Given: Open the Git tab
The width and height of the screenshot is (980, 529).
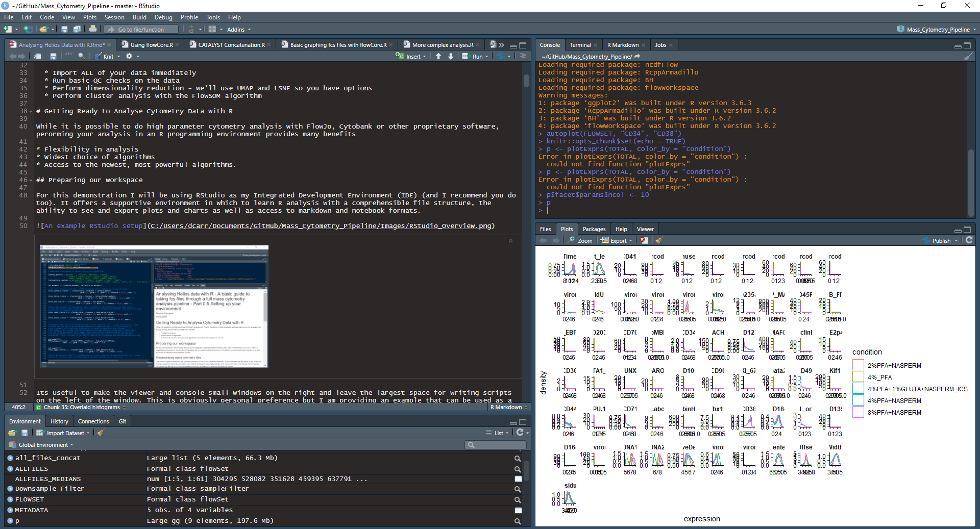Looking at the screenshot, I should click(122, 421).
